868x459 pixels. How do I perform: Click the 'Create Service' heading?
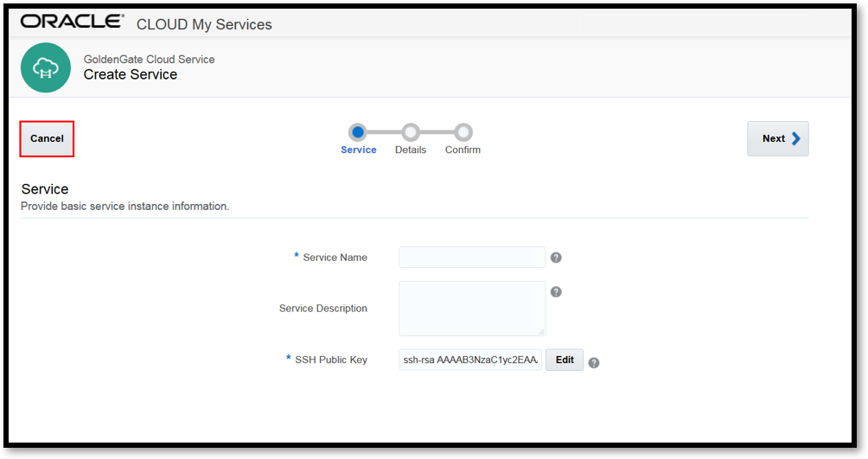(x=130, y=74)
